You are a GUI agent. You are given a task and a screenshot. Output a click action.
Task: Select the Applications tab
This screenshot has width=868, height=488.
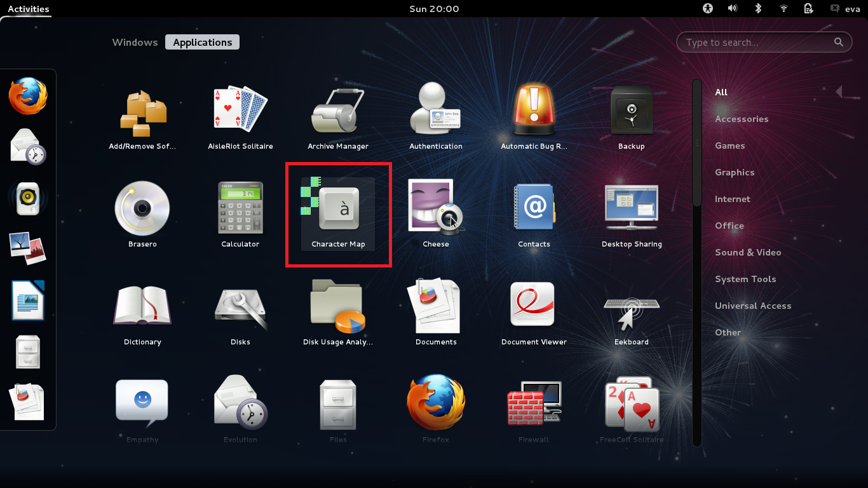(203, 43)
